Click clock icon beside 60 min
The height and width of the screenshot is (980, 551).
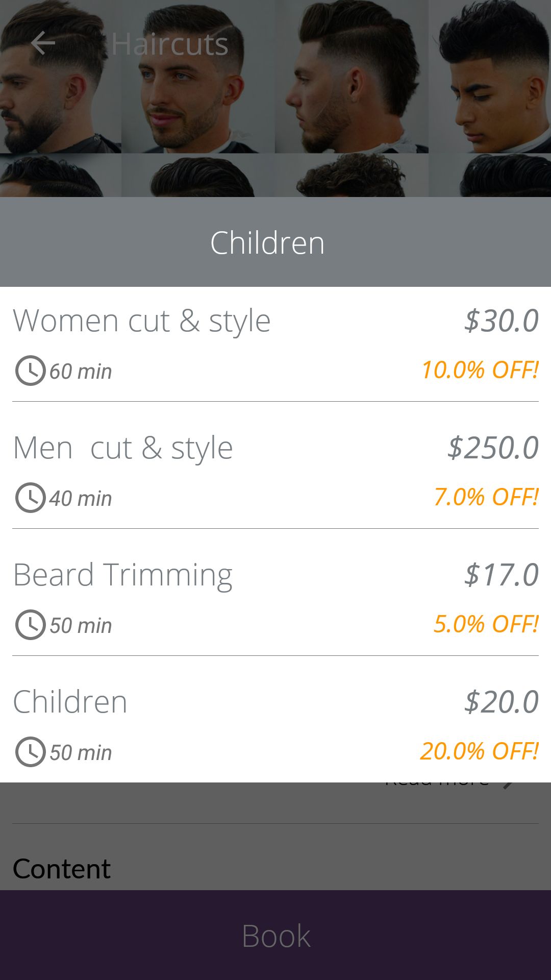point(30,371)
